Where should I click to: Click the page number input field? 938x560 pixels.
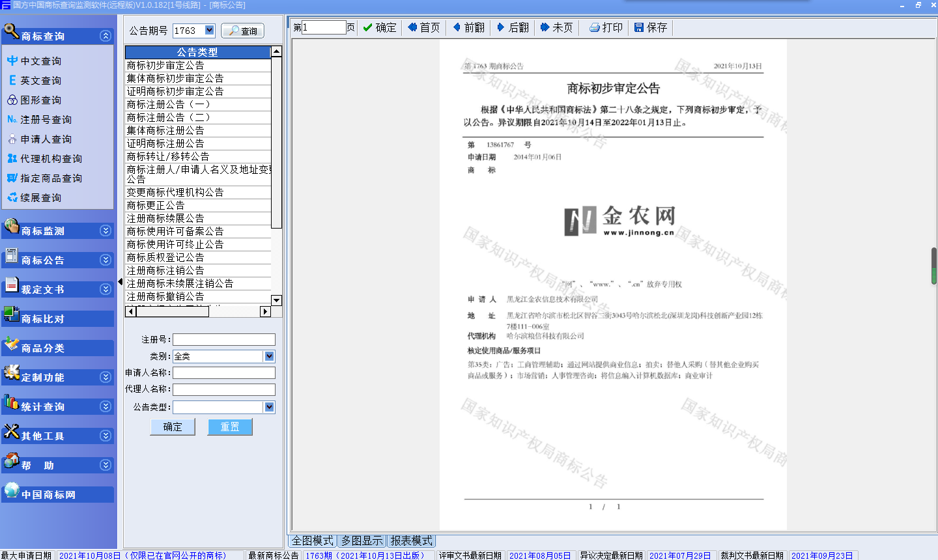(x=324, y=27)
